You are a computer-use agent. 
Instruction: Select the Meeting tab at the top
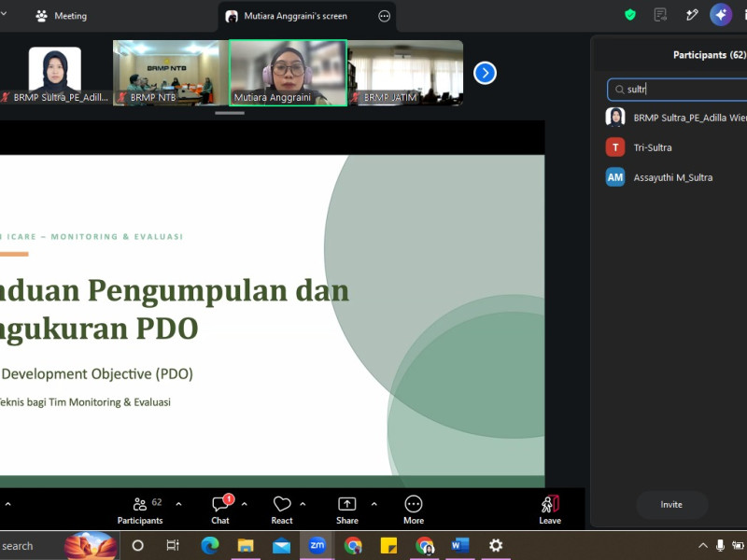coord(61,16)
